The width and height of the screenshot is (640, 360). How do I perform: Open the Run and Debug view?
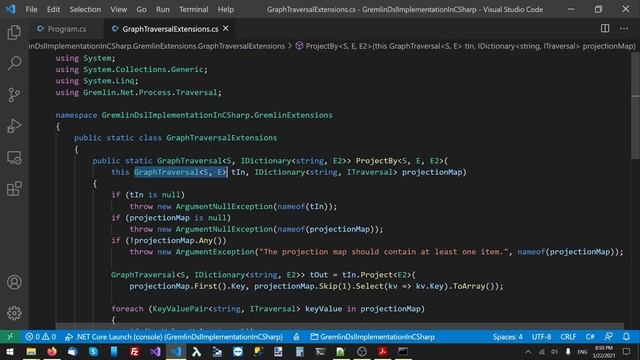[x=14, y=126]
